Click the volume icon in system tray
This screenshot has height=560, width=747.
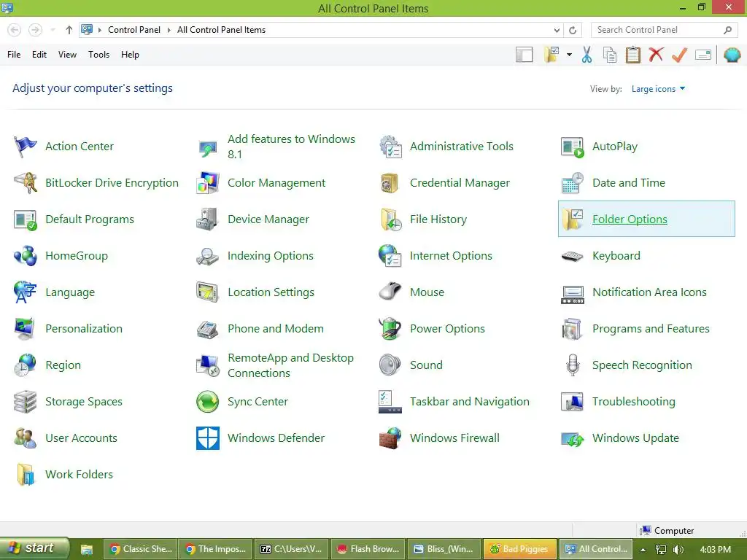(678, 549)
